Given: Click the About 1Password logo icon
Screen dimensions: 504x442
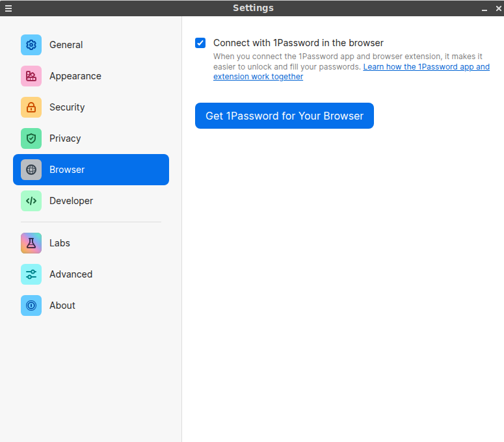Looking at the screenshot, I should point(31,305).
